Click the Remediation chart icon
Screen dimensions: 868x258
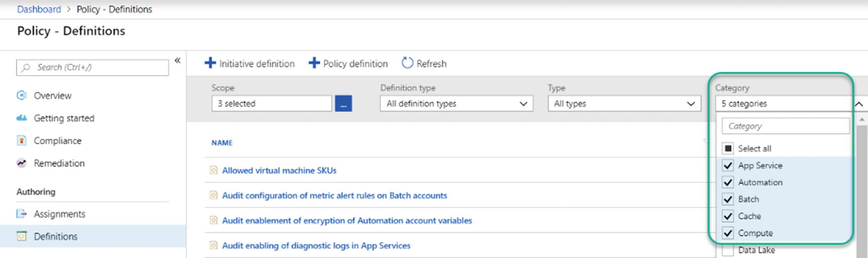22,163
